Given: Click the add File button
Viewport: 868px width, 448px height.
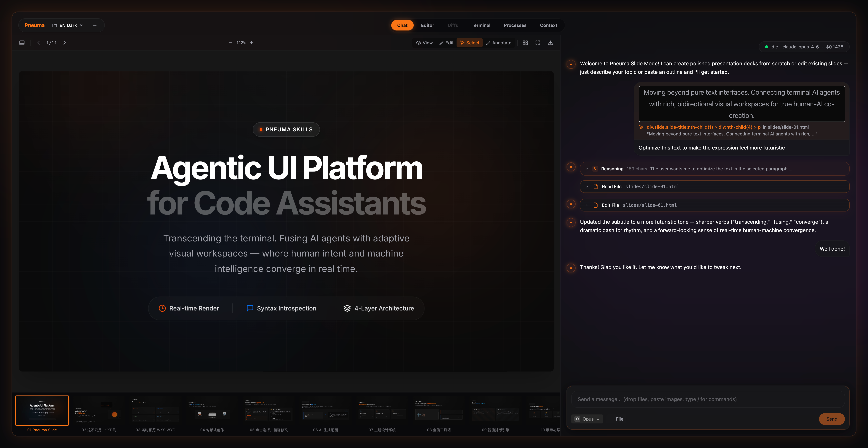Looking at the screenshot, I should tap(616, 419).
